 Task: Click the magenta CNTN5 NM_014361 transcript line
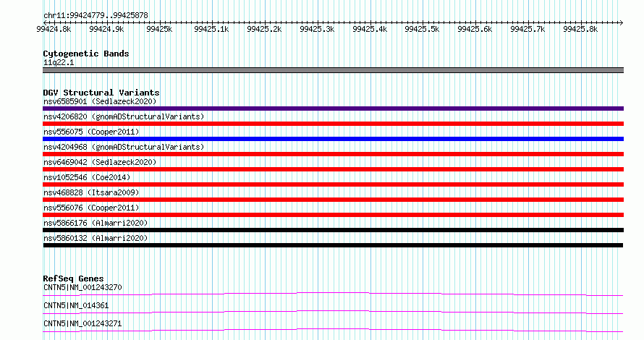pyautogui.click(x=333, y=312)
